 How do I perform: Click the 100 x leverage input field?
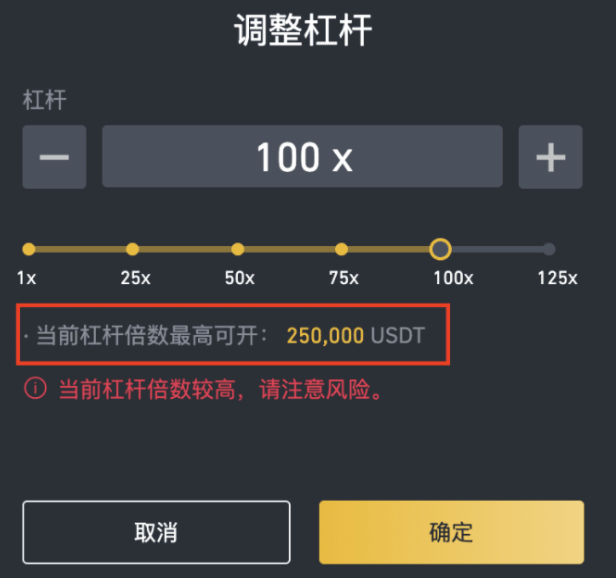click(302, 156)
